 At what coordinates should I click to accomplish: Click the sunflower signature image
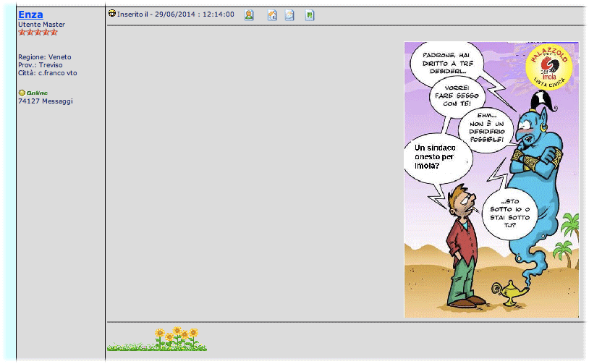click(x=157, y=339)
